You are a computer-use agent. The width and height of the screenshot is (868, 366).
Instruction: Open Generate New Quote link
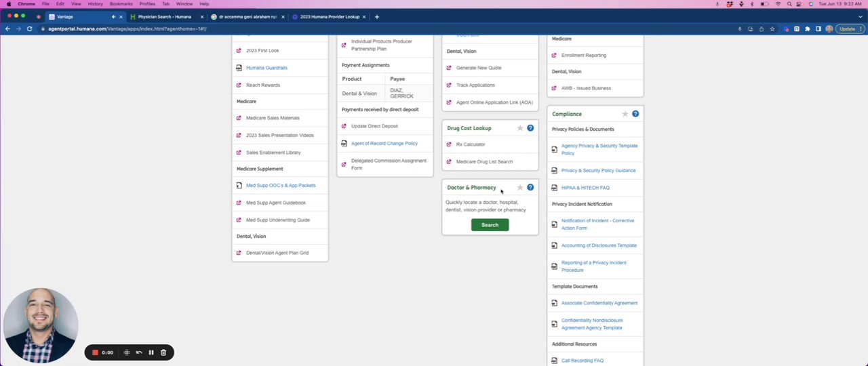coord(479,68)
